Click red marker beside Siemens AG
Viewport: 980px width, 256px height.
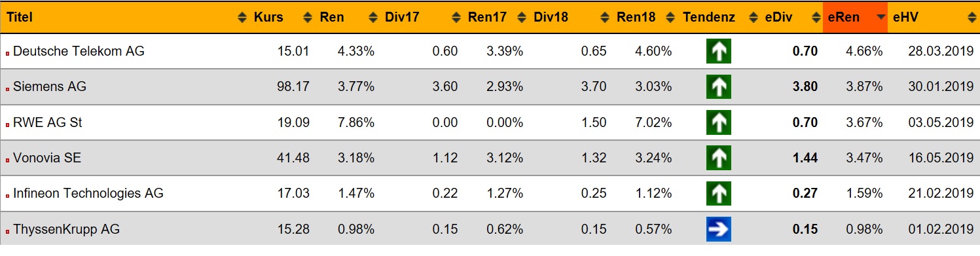[x=8, y=88]
